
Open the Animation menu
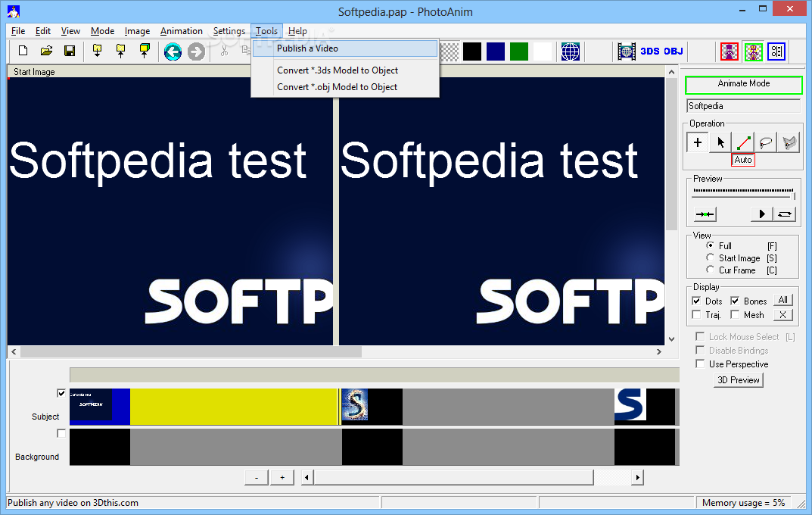182,31
